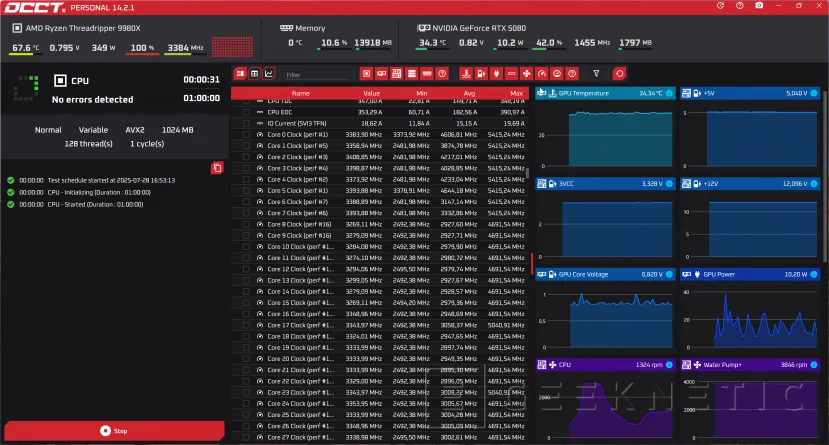This screenshot has width=829, height=445.
Task: Open help from the title bar
Action: 740,6
